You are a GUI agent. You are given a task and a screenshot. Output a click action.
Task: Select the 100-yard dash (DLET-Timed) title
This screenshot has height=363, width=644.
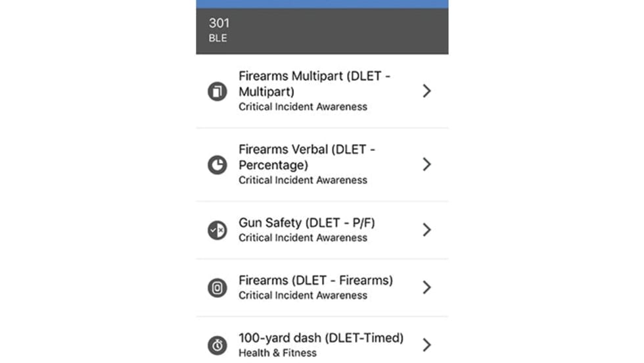click(x=321, y=338)
